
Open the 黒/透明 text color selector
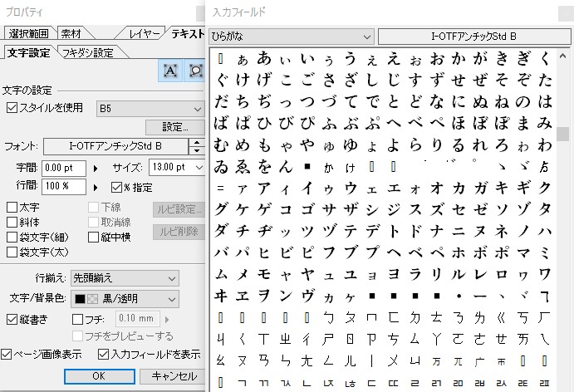tap(123, 298)
